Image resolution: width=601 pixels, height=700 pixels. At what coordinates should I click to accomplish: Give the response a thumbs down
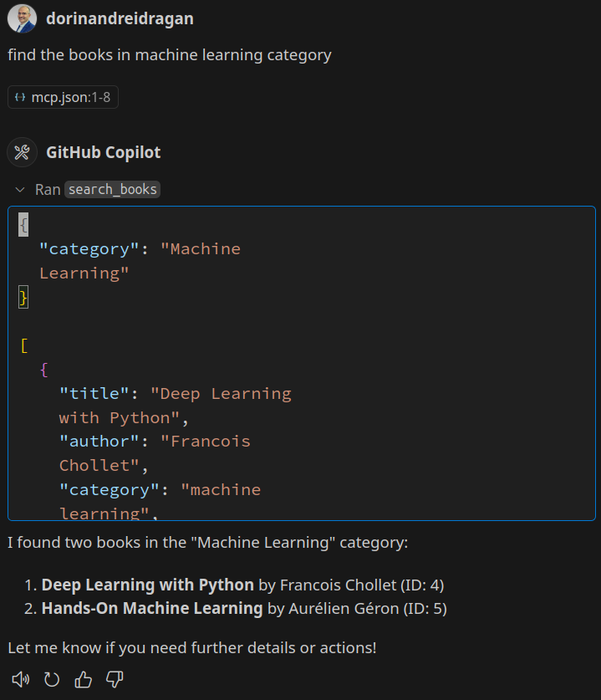[x=115, y=679]
